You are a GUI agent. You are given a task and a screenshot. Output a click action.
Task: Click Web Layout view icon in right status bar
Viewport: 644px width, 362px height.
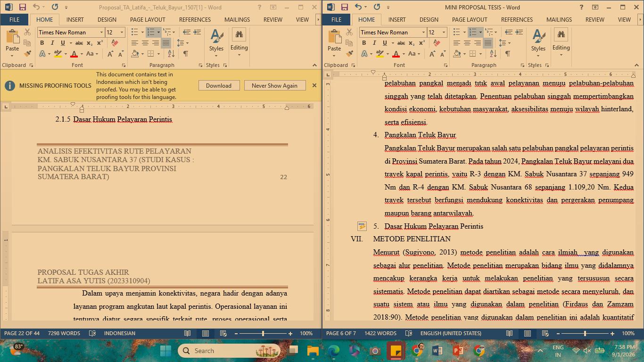pyautogui.click(x=545, y=333)
